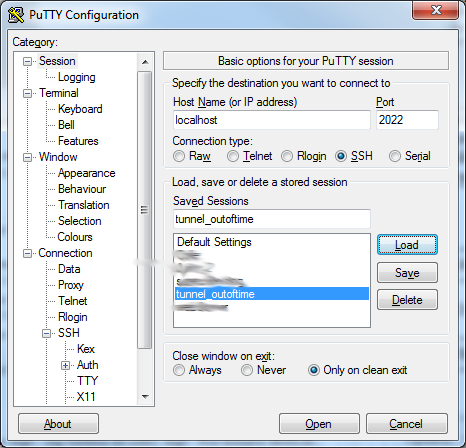Collapse the Session tree node
Screen dimensions: 466x448
27,61
